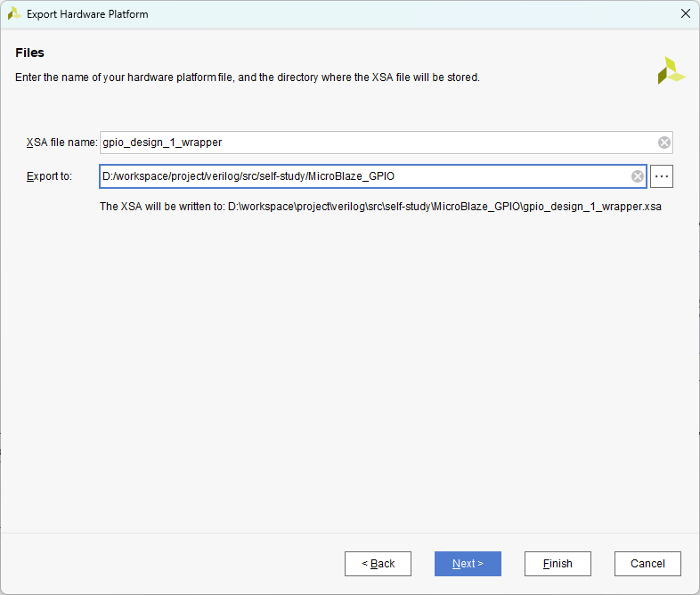Go back with the Back button
The width and height of the screenshot is (700, 595).
point(378,564)
